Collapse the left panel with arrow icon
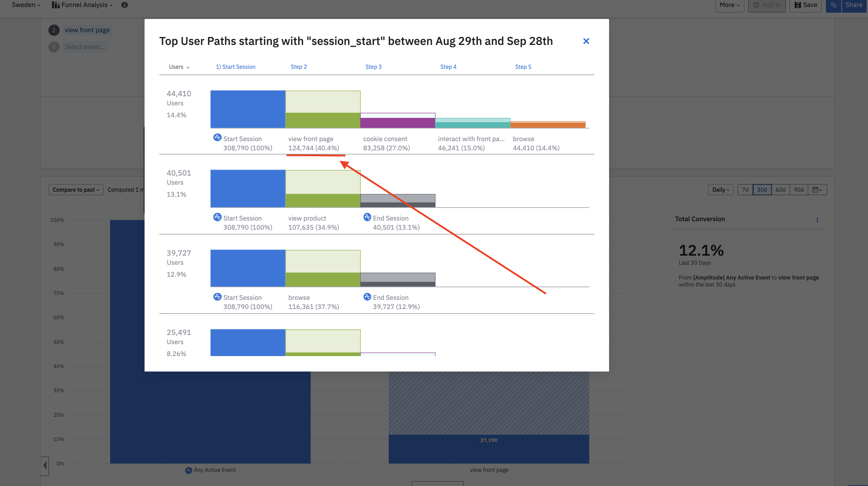The height and width of the screenshot is (486, 868). tap(45, 466)
